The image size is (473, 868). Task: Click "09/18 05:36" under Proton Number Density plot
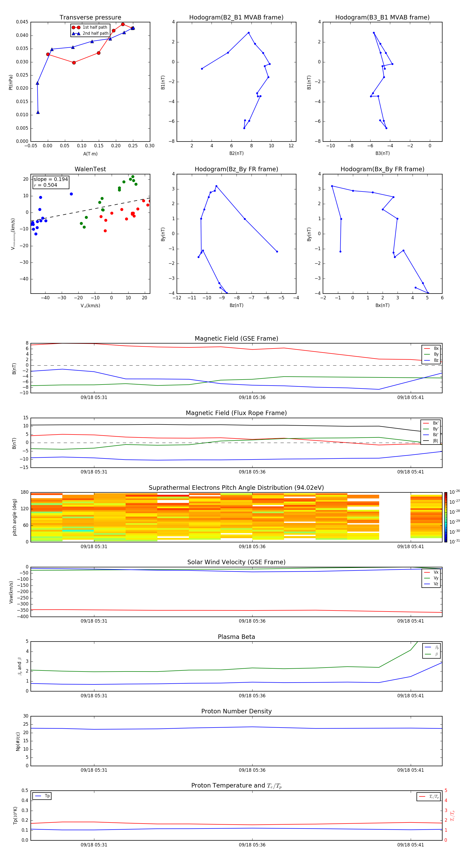pyautogui.click(x=252, y=770)
